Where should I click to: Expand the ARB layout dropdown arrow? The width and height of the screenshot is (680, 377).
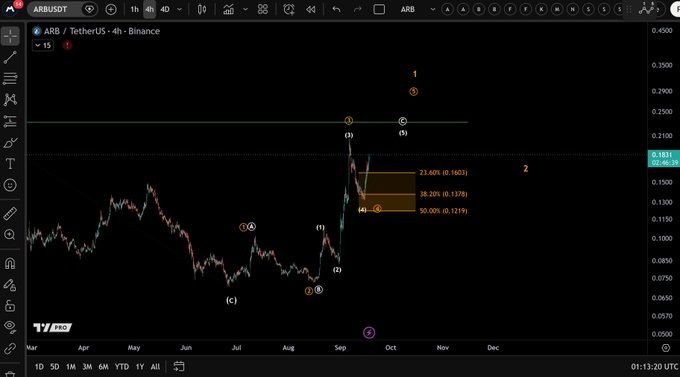click(x=432, y=9)
